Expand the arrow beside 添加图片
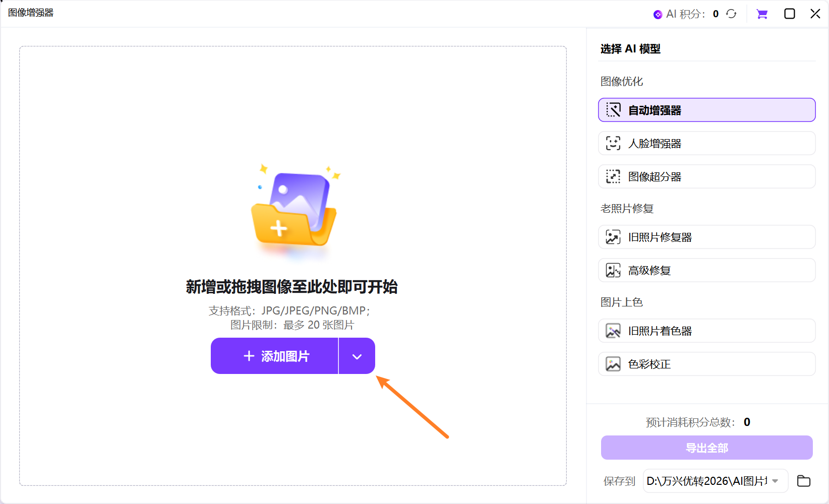 (x=357, y=356)
